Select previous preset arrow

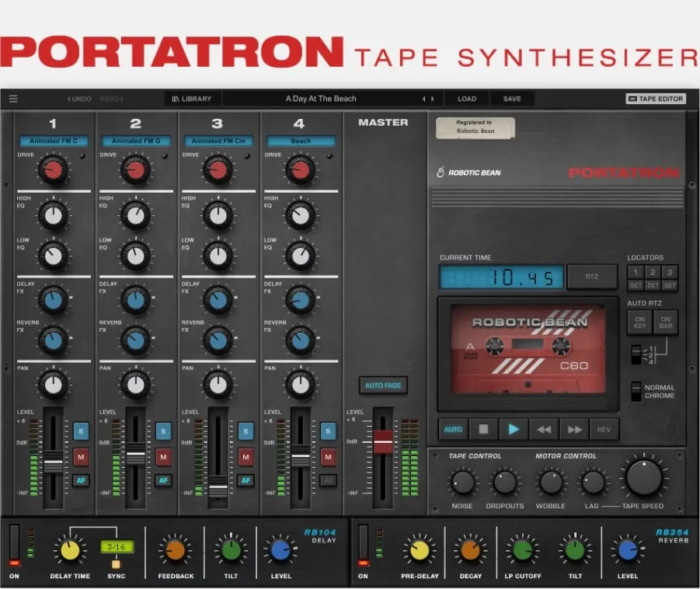click(x=423, y=99)
